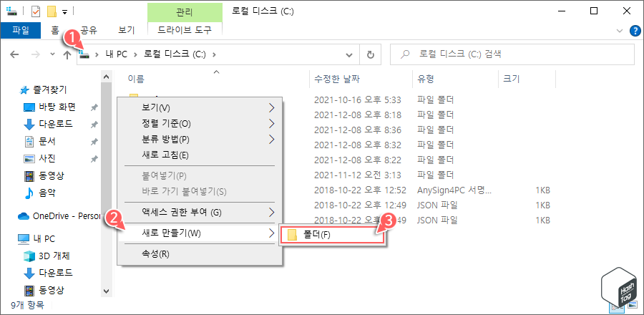Image resolution: width=644 pixels, height=315 pixels.
Task: Click the 2018-10-22 오후 12:52 date cell
Action: pos(360,190)
